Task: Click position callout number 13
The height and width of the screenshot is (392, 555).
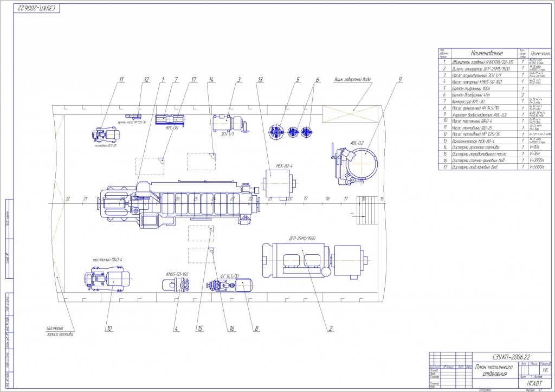Action: tap(260, 80)
